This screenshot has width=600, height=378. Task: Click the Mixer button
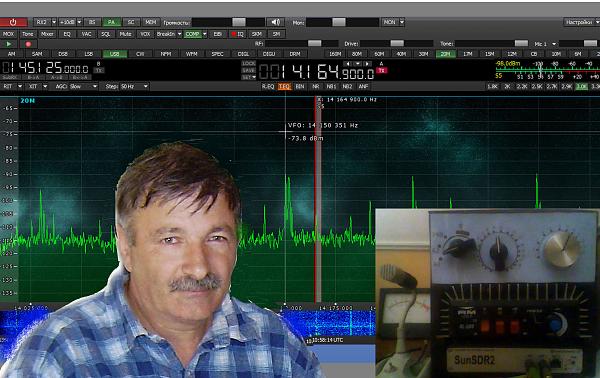pyautogui.click(x=47, y=34)
